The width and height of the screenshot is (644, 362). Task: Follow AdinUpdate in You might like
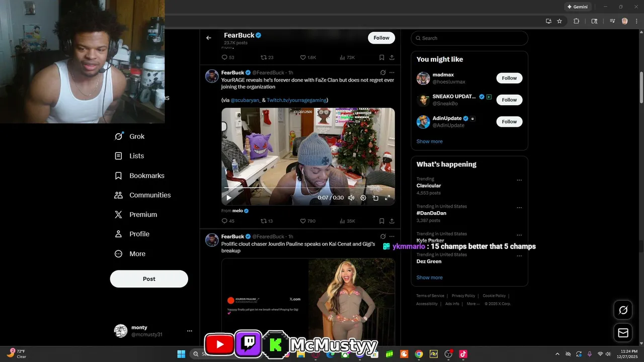pyautogui.click(x=509, y=122)
